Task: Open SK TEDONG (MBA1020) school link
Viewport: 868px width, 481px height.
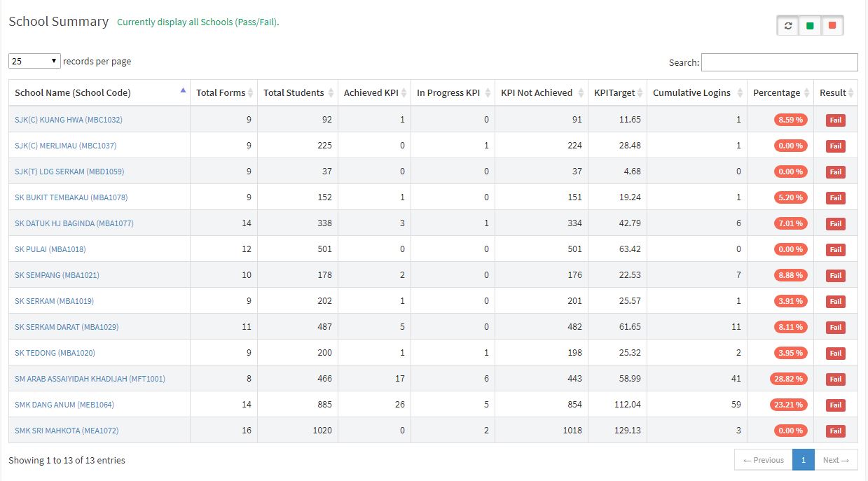Action: (x=55, y=353)
